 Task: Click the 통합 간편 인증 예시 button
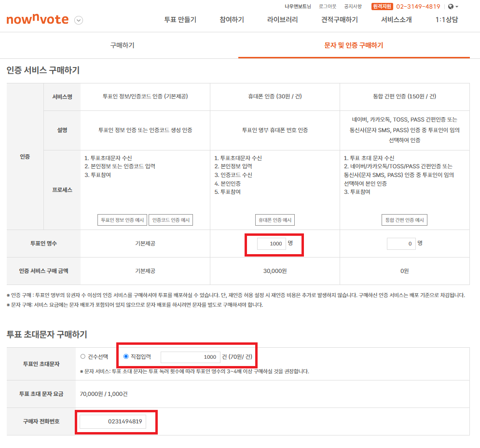click(x=404, y=220)
